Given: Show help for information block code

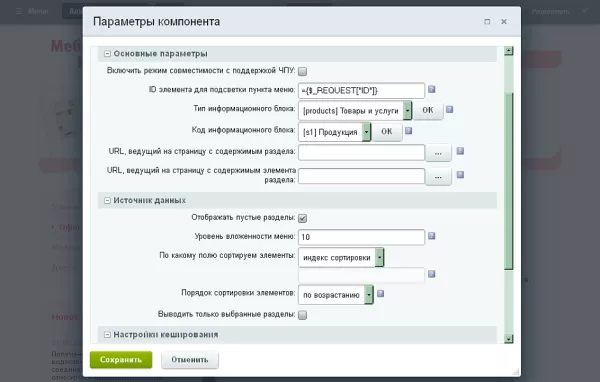Looking at the screenshot, I should tap(408, 131).
